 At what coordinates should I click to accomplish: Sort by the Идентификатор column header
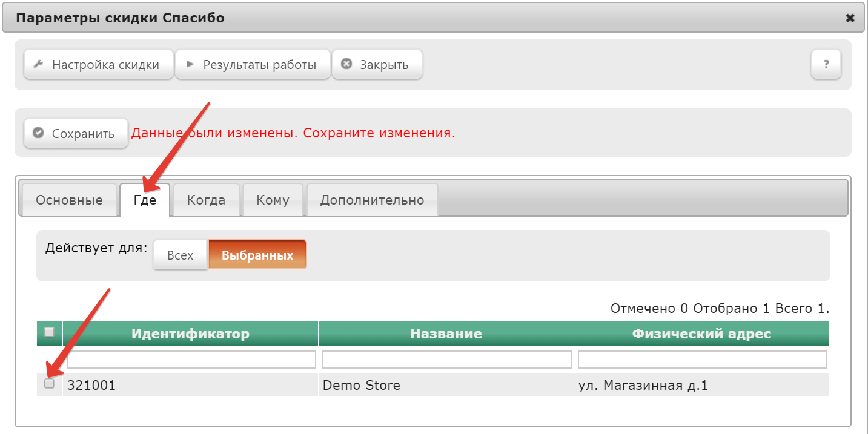pyautogui.click(x=190, y=334)
